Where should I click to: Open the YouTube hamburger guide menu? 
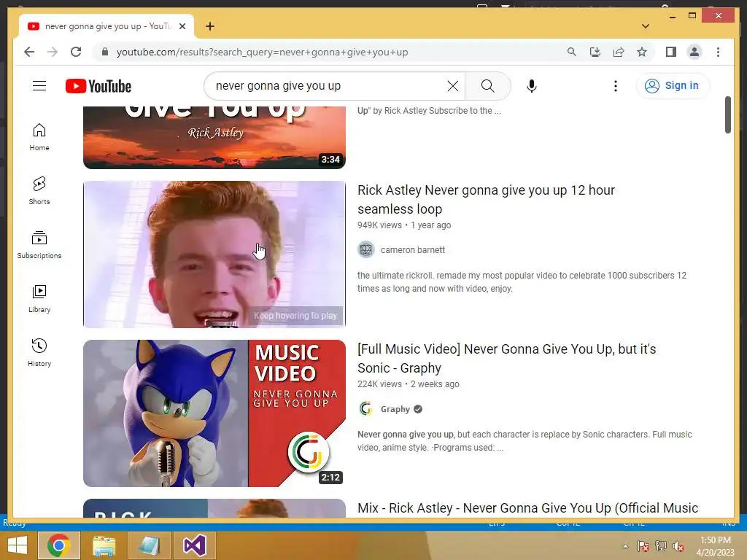(x=39, y=86)
